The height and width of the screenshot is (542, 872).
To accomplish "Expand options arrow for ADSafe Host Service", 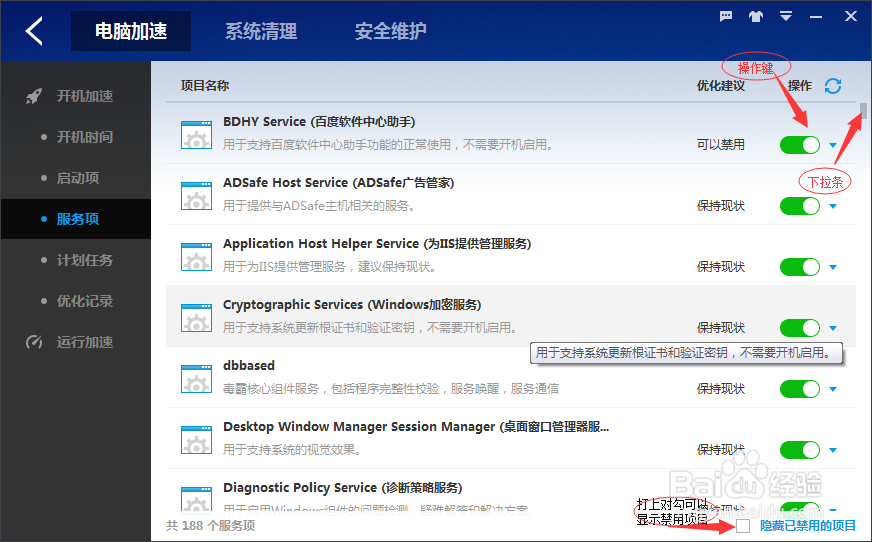I will click(833, 206).
